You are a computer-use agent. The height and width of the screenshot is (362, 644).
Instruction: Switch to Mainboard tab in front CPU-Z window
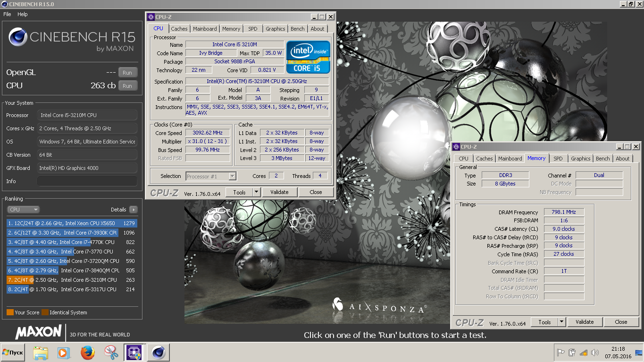click(205, 29)
